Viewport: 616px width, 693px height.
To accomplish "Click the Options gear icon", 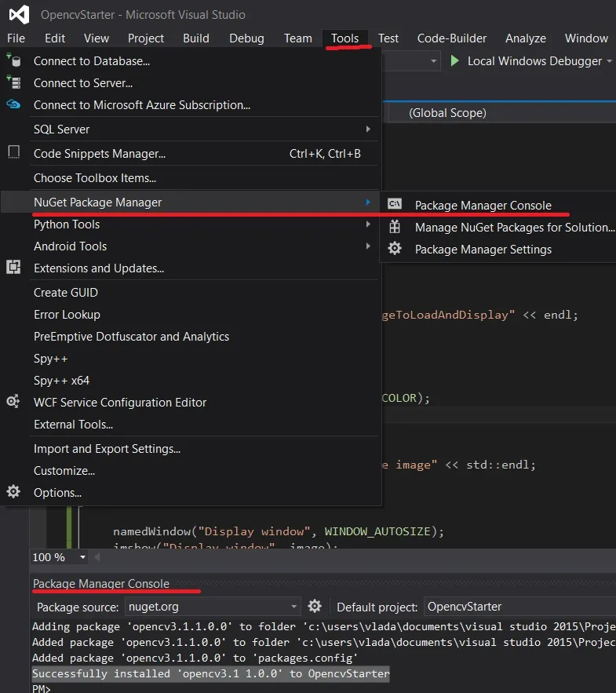I will coord(13,491).
